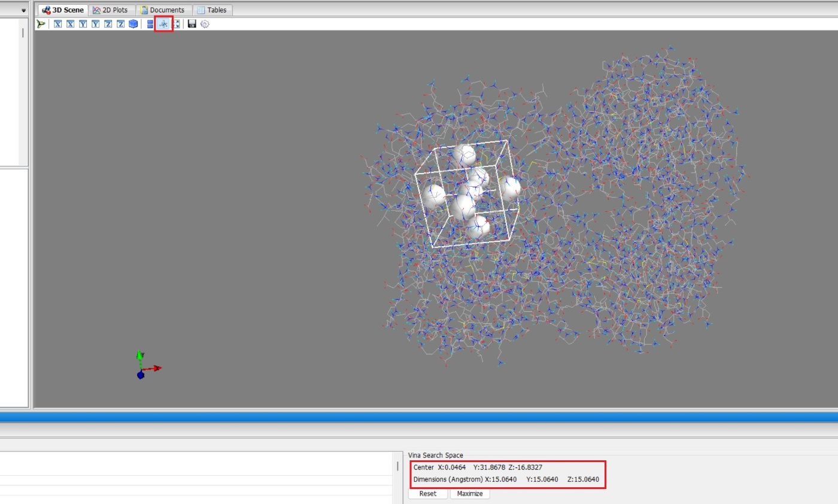Screen dimensions: 838x504
Task: Open 3D scene settings gear icon
Action: pos(205,24)
